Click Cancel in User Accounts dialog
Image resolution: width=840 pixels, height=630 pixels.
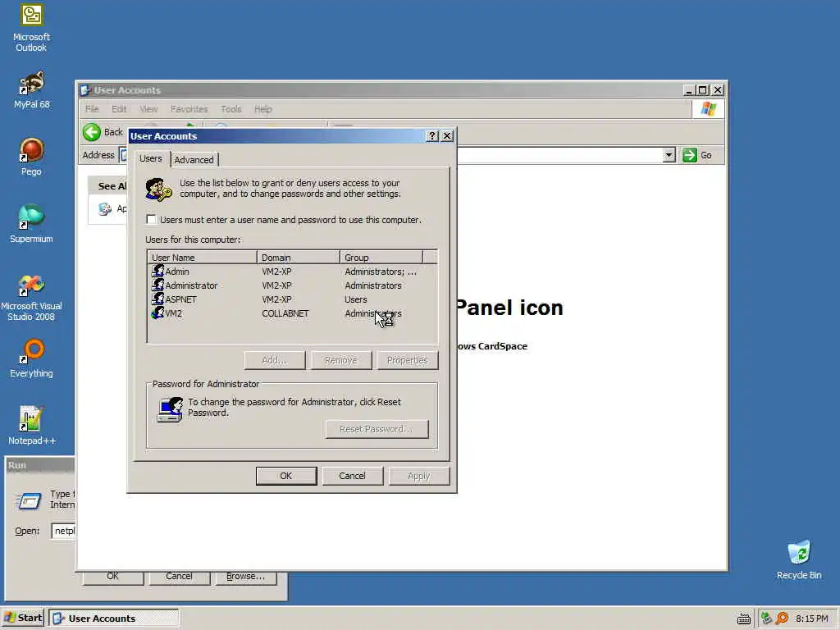point(352,476)
